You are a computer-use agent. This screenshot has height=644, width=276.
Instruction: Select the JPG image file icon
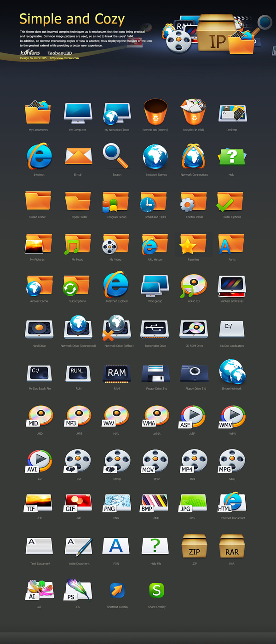(x=193, y=504)
